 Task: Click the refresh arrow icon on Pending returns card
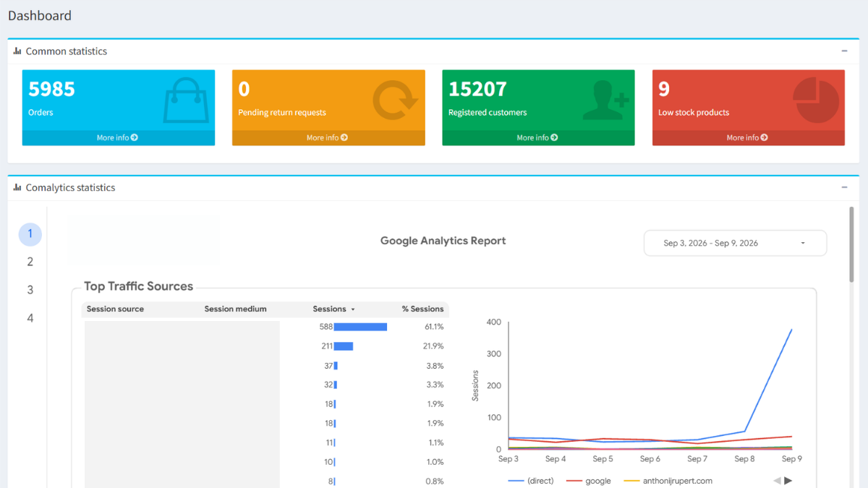pos(396,100)
